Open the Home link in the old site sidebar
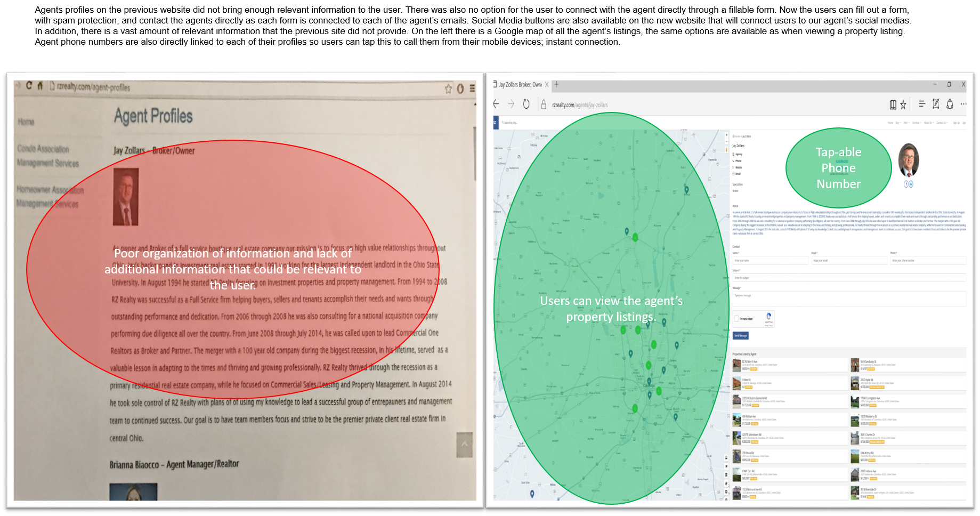Viewport: 980px width, 516px height. click(26, 122)
